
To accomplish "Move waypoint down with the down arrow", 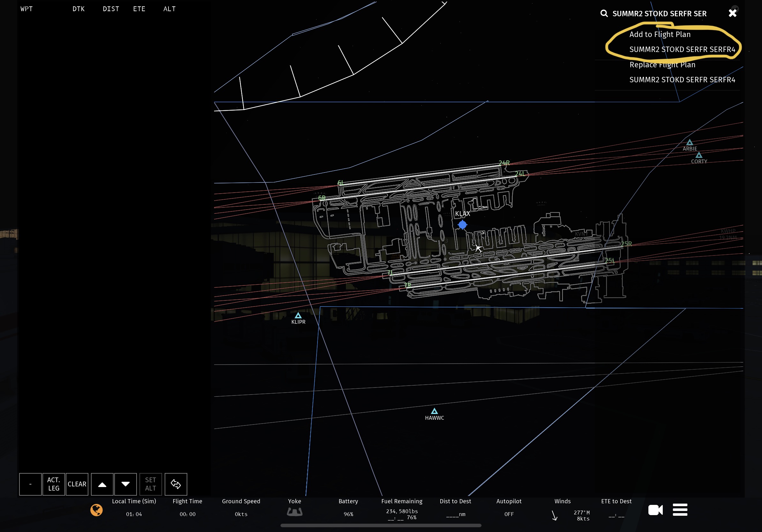I will [x=125, y=484].
